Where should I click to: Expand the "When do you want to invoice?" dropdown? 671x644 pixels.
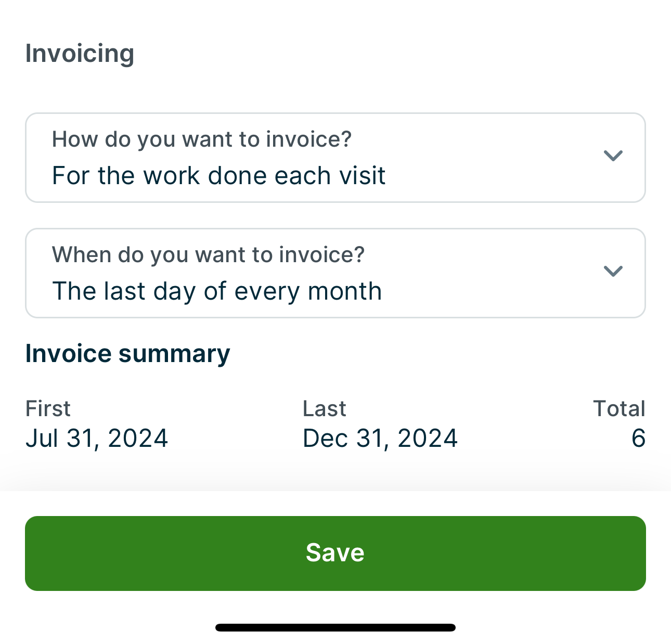335,273
